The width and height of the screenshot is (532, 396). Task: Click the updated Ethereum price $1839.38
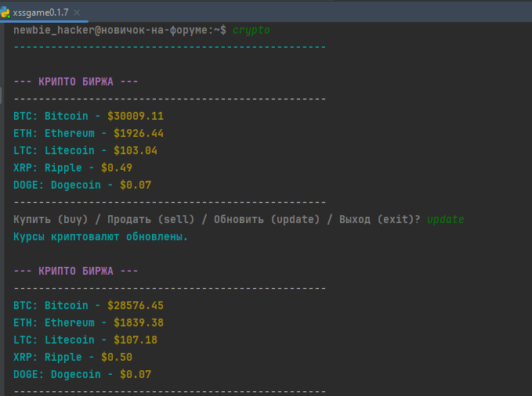pos(139,322)
